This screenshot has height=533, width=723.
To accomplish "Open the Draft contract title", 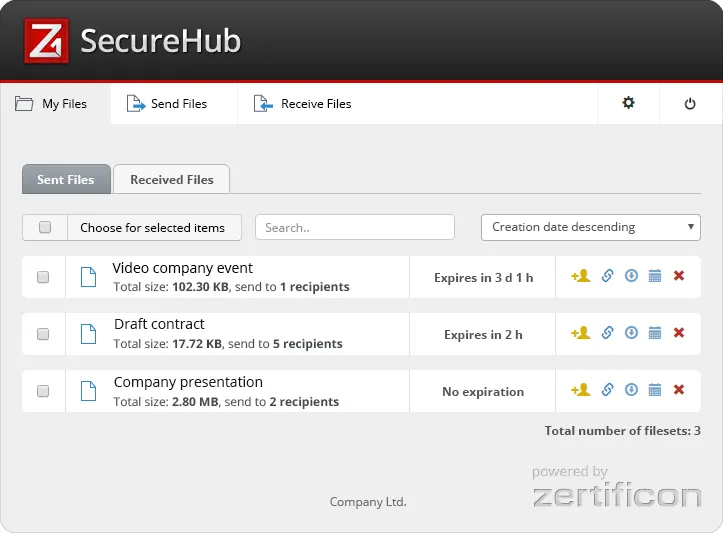I will pyautogui.click(x=159, y=324).
